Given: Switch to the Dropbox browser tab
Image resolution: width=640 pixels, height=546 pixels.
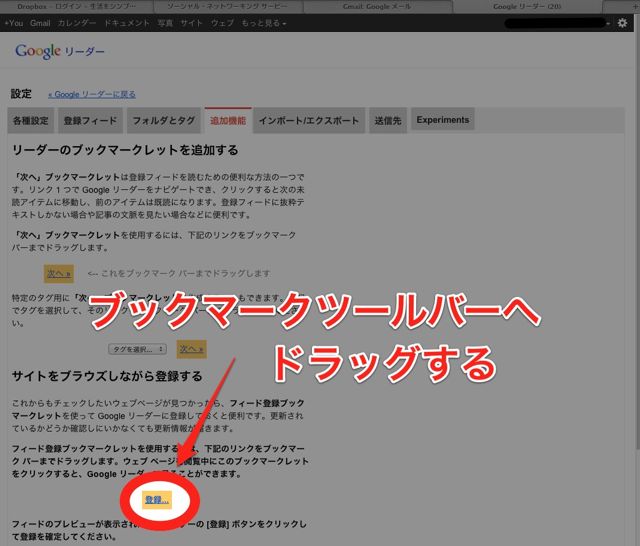Looking at the screenshot, I should [77, 6].
